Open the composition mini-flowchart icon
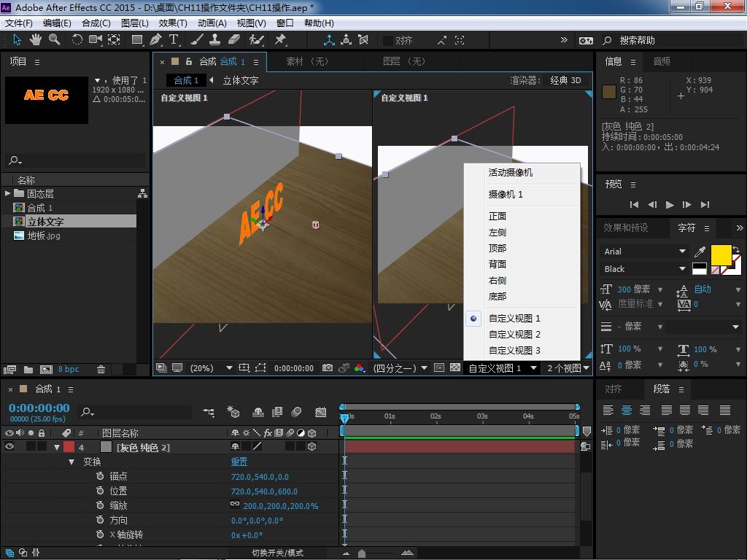 pyautogui.click(x=208, y=412)
